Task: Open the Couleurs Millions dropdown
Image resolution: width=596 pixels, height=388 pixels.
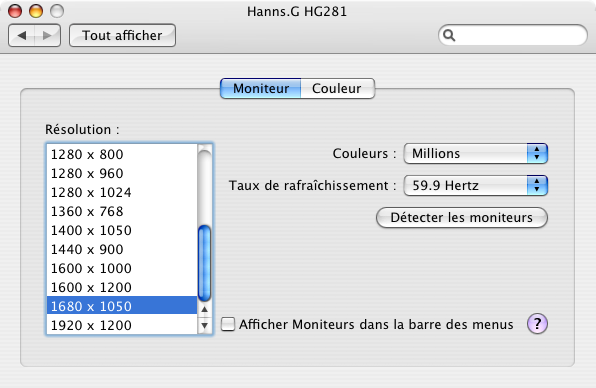Action: (476, 154)
